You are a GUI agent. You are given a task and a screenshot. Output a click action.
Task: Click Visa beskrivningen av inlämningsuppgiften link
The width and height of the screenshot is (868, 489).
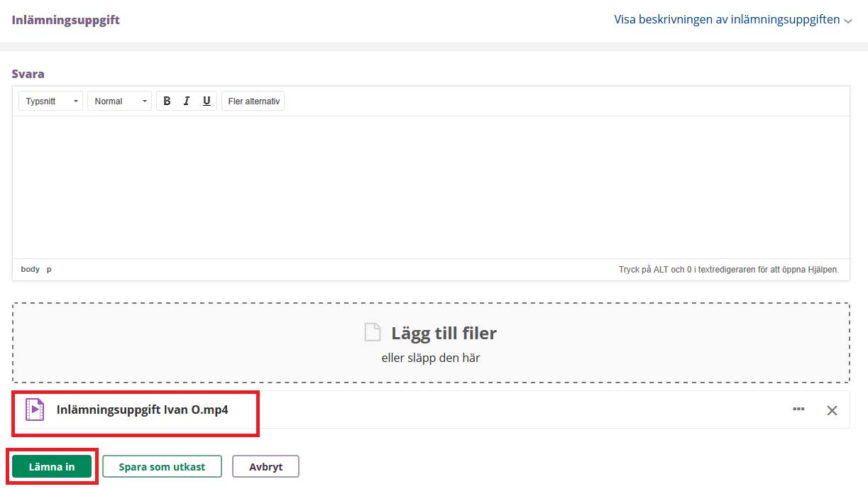pyautogui.click(x=727, y=20)
